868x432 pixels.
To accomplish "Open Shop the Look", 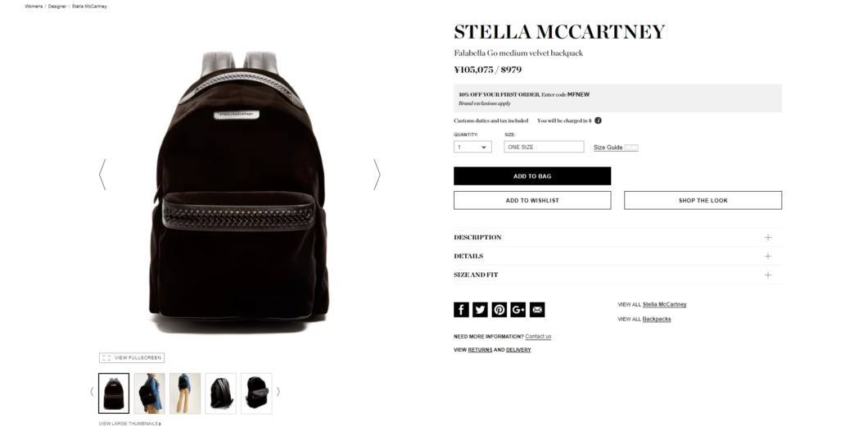I will click(703, 201).
